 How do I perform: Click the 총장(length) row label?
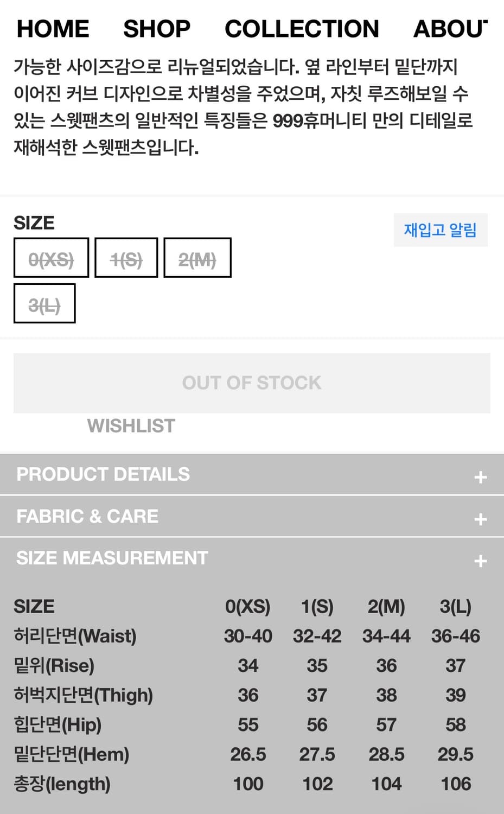click(62, 784)
